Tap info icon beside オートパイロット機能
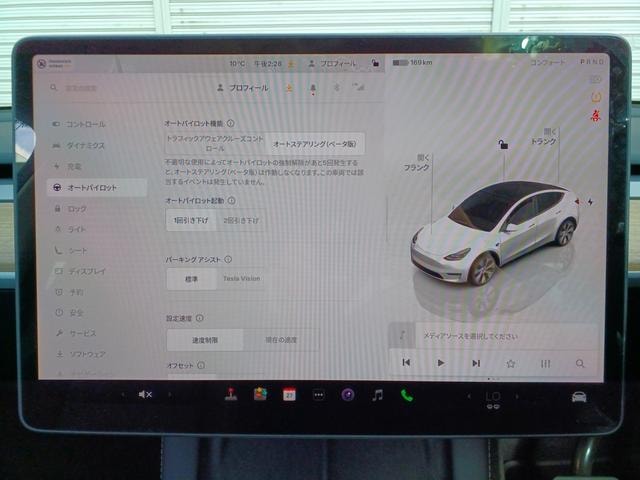Screen dimensions: 640x480 coord(230,123)
